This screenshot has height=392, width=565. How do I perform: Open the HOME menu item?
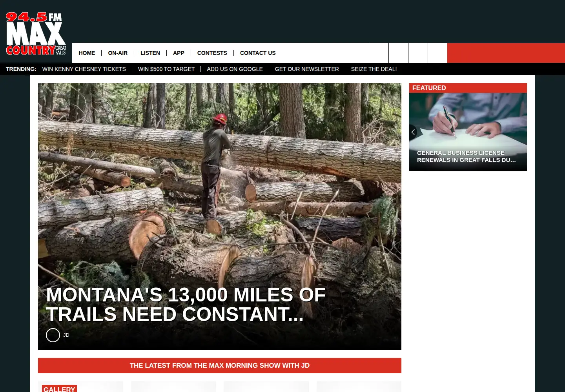87,53
